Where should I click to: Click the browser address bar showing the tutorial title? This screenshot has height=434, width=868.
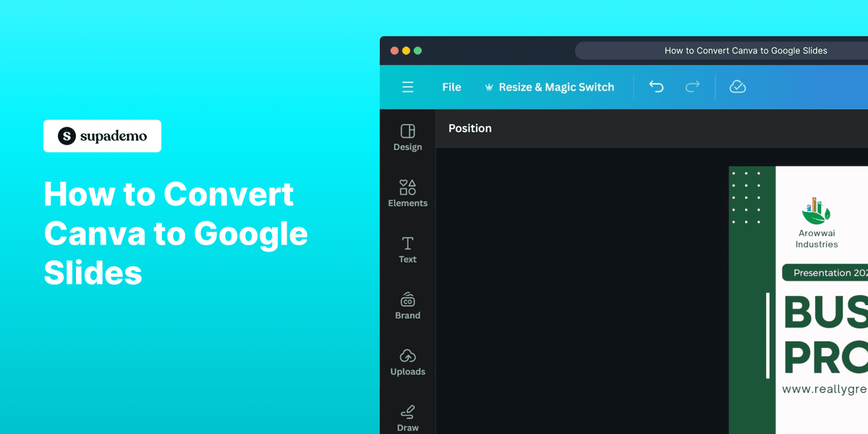tap(745, 50)
